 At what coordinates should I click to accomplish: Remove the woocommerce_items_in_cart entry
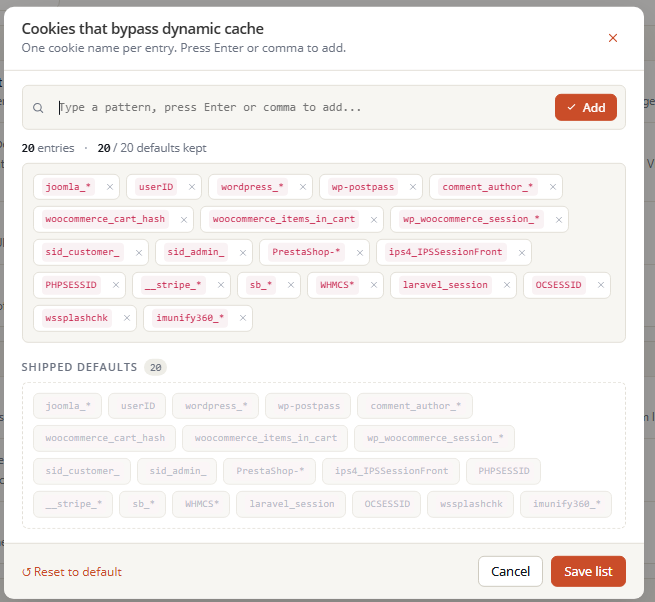[x=374, y=220]
